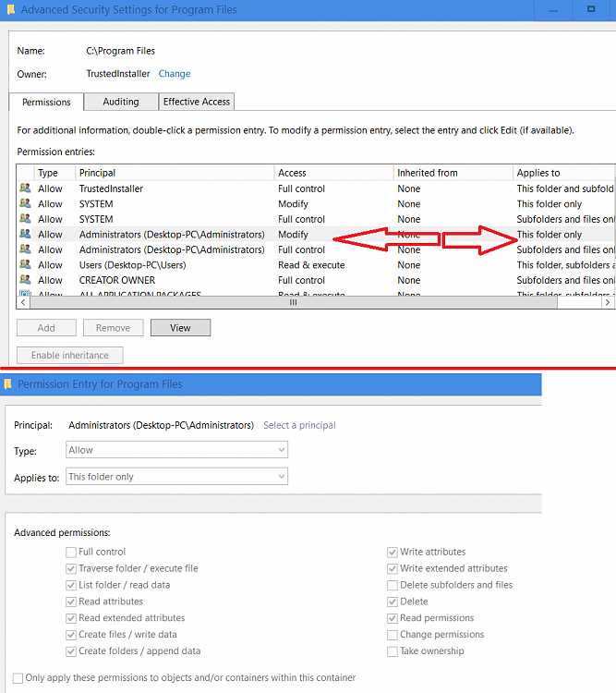Switch to the Auditing tab

point(121,102)
